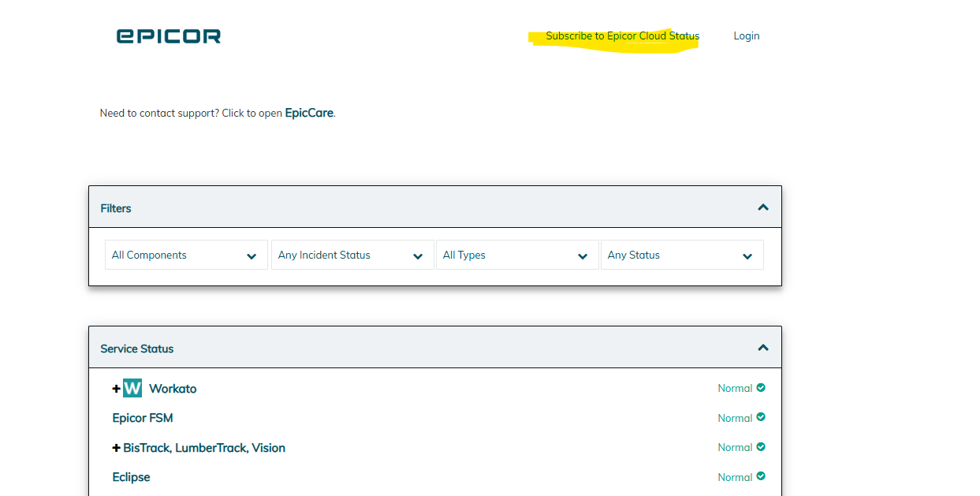Screen dimensions: 980x496
Task: Click the Workato W logo icon
Action: click(132, 388)
